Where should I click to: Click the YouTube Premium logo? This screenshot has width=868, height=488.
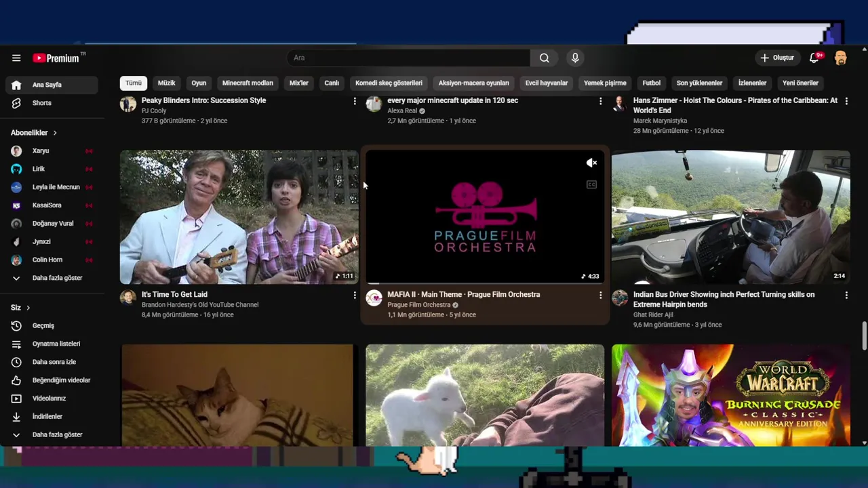pyautogui.click(x=56, y=58)
